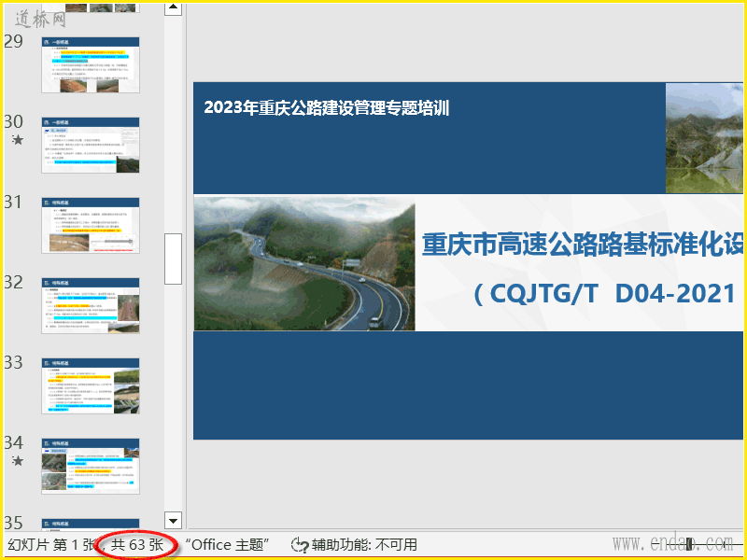Screen dimensions: 747x560
Task: Click "辅助功能: 不可用" status text
Action: coord(364,544)
